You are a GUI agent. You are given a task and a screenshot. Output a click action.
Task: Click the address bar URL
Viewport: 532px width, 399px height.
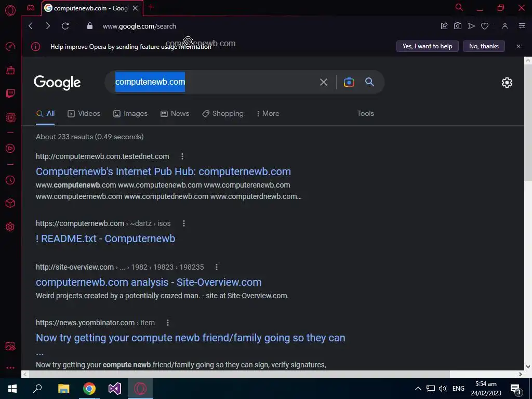point(139,26)
